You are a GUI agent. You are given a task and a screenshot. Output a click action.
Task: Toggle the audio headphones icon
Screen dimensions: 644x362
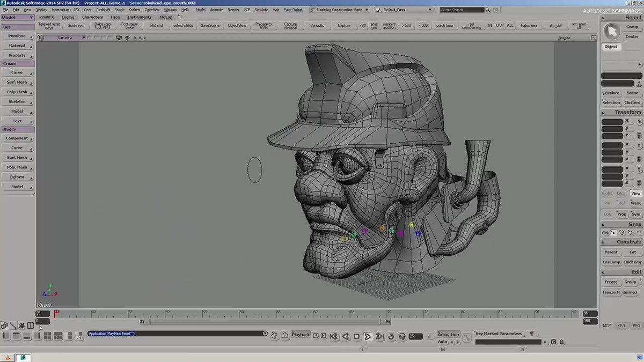[x=401, y=336]
